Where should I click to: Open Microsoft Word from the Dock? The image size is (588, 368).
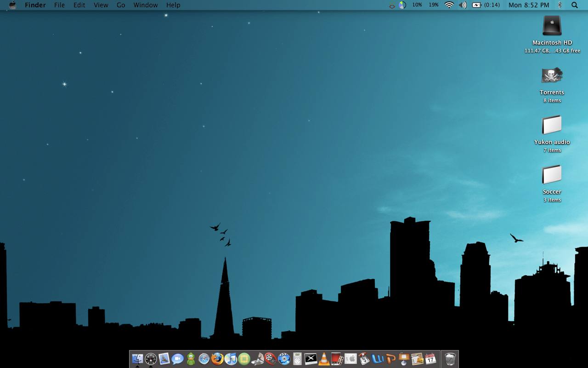coord(377,359)
